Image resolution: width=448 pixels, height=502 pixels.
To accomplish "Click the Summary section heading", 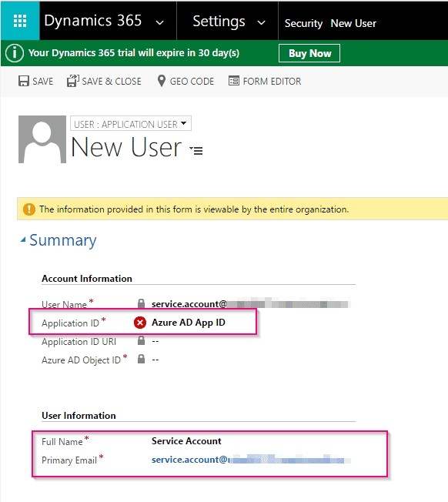I will 62,240.
